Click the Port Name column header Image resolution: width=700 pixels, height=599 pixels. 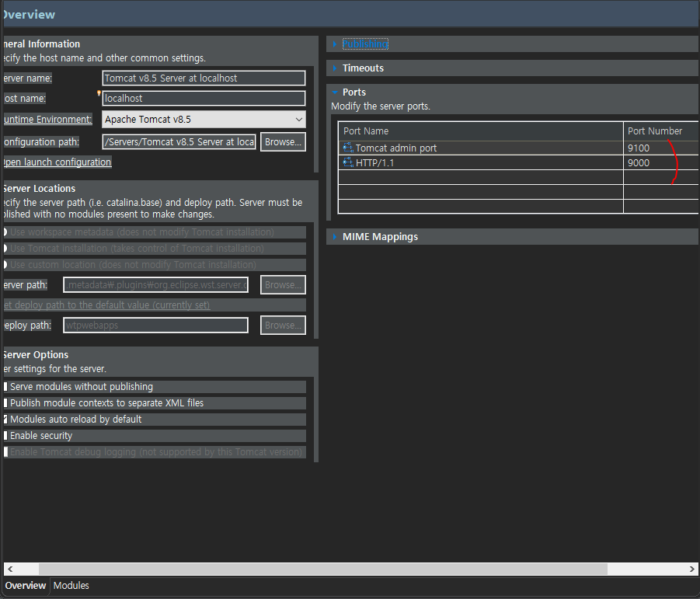pyautogui.click(x=480, y=131)
